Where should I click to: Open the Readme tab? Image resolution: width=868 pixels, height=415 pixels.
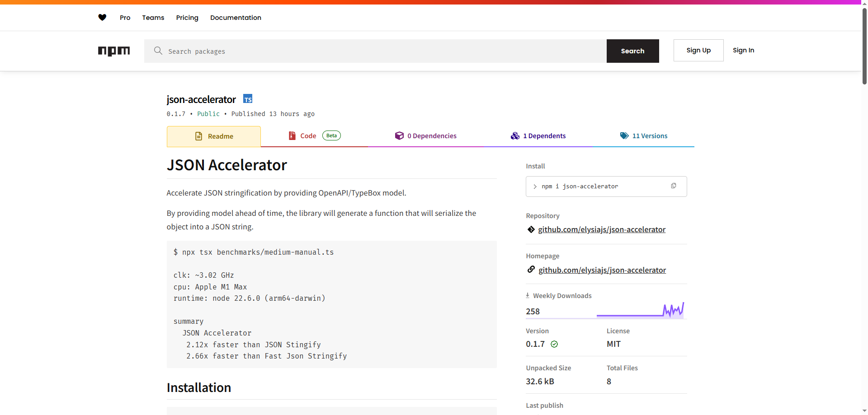tap(214, 136)
